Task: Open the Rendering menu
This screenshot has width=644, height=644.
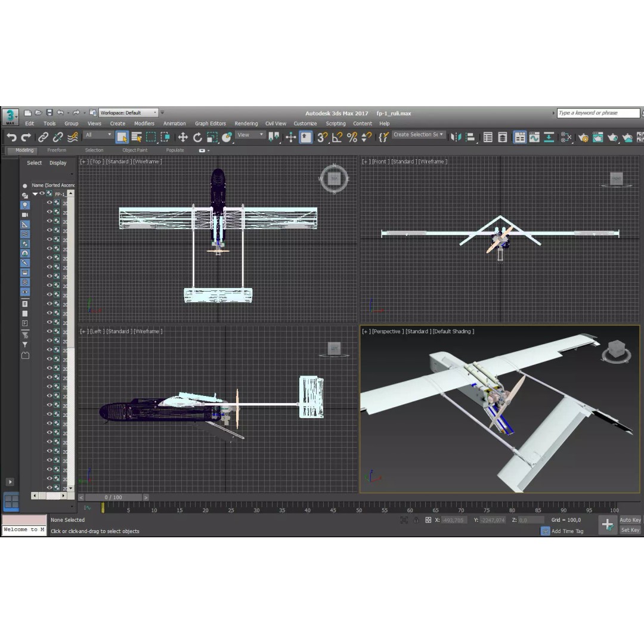Action: click(246, 123)
